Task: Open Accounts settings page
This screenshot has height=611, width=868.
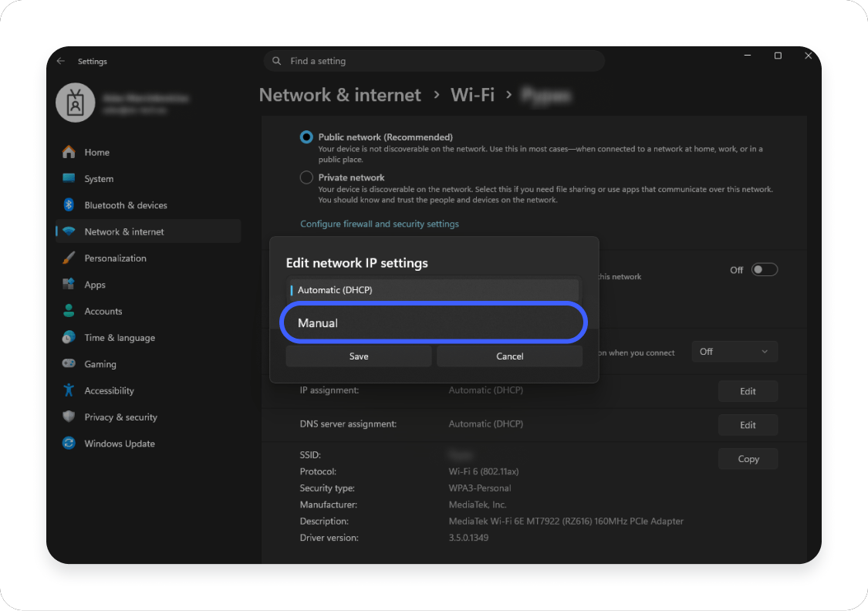Action: click(148, 310)
